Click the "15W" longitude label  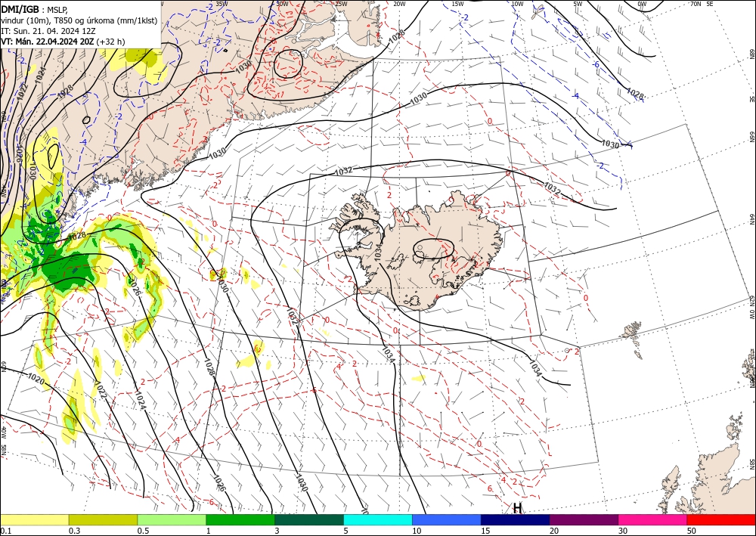(x=457, y=4)
